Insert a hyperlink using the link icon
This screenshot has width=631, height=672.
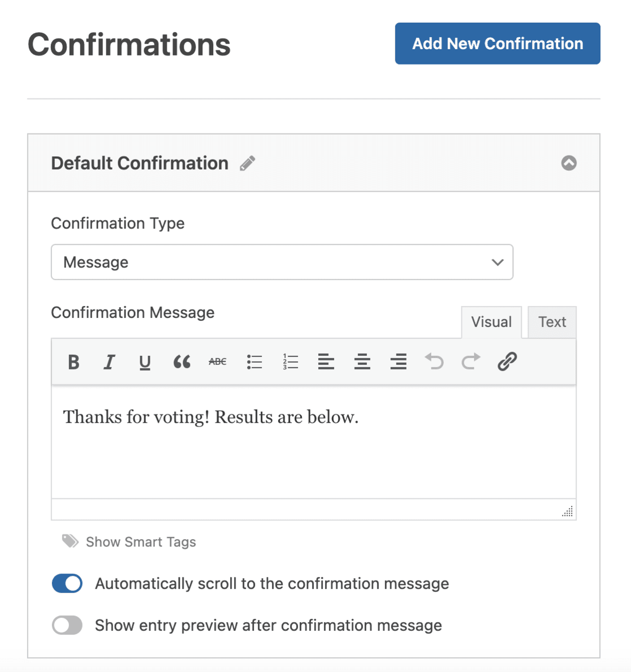[507, 362]
